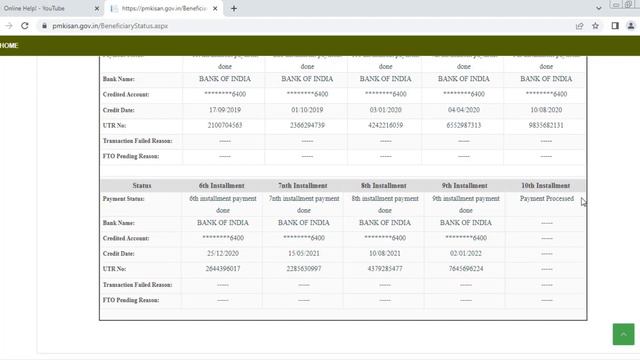
Task: Click lower table's FTO Pending Reason label
Action: (131, 300)
